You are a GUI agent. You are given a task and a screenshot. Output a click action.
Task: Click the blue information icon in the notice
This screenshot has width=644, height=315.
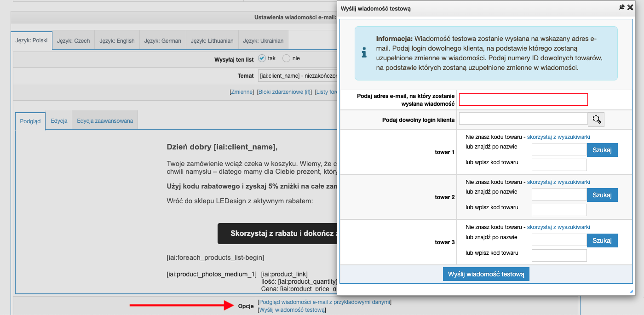pyautogui.click(x=364, y=53)
